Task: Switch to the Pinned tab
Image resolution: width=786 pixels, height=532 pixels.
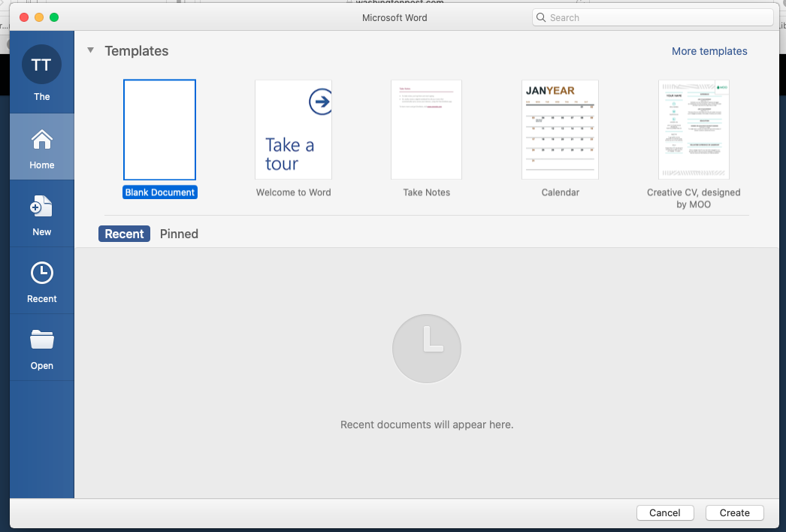Action: pyautogui.click(x=179, y=234)
